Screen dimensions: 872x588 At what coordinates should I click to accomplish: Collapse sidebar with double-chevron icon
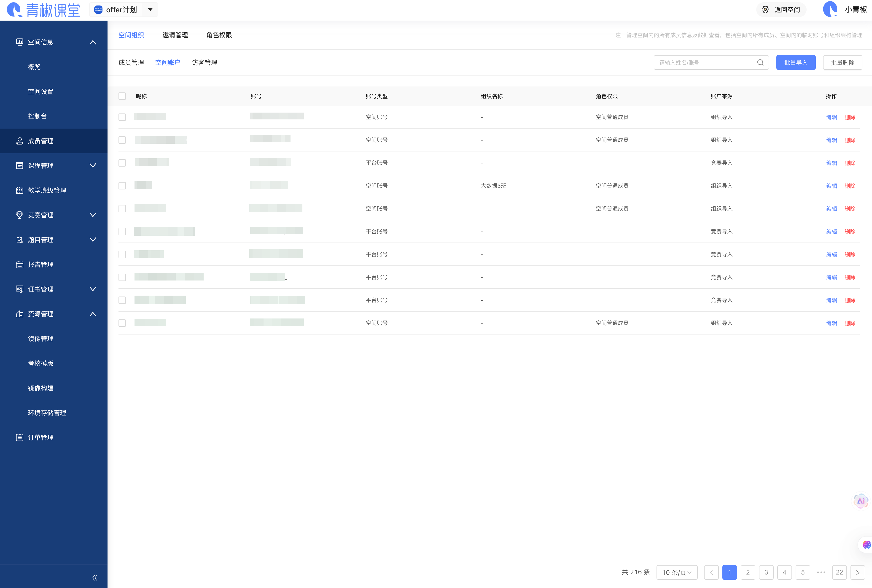pos(94,578)
